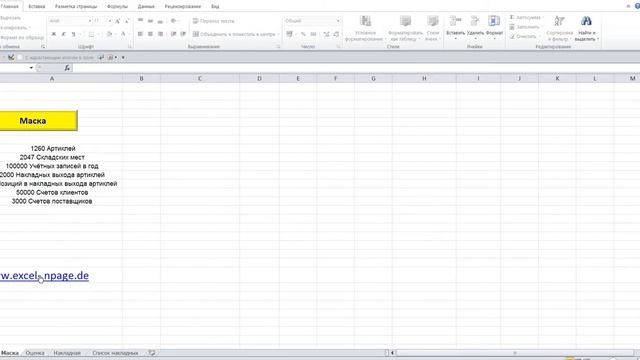Decrease indent in alignment group
Screen dimensions: 640x360
coord(173,34)
